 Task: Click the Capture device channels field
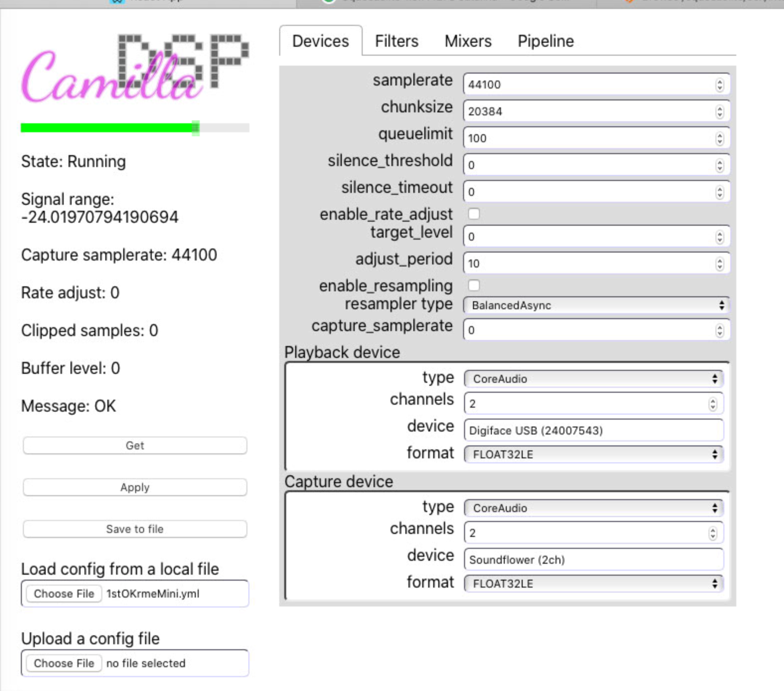click(x=593, y=532)
